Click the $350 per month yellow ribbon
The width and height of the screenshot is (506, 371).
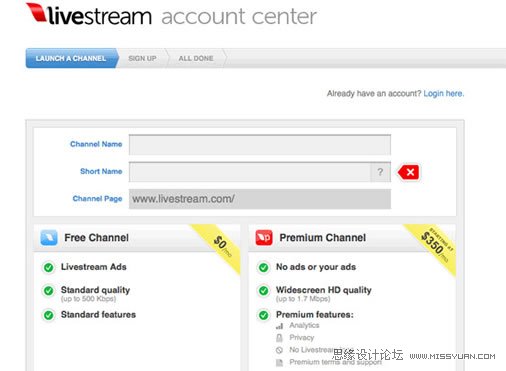pos(435,247)
